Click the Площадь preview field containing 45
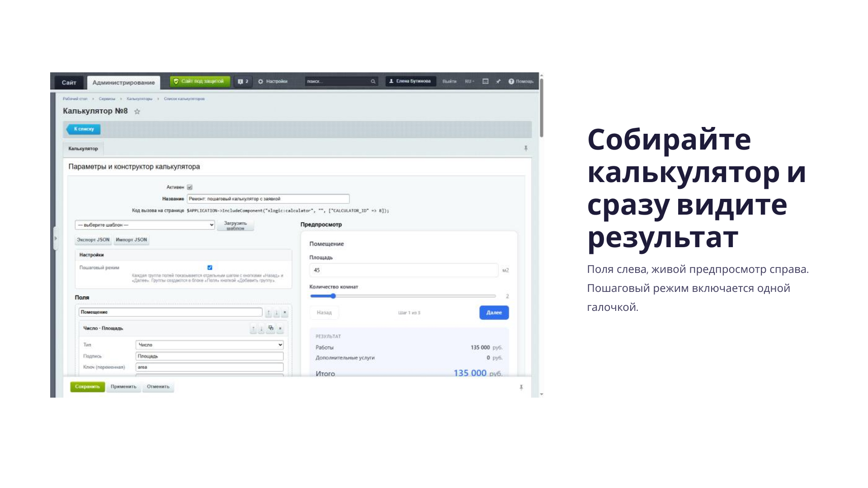Image resolution: width=868 pixels, height=488 pixels. (404, 270)
